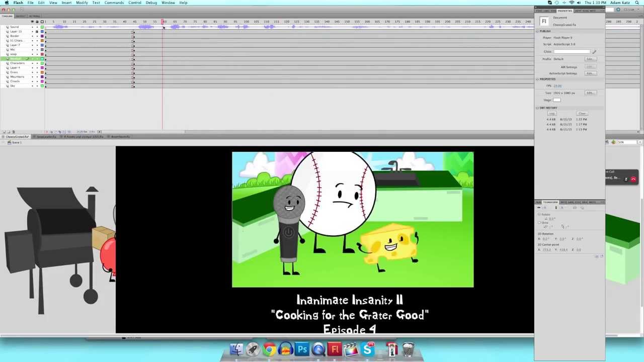The image size is (644, 362).
Task: Toggle visibility of the Border layer
Action: [x=33, y=36]
